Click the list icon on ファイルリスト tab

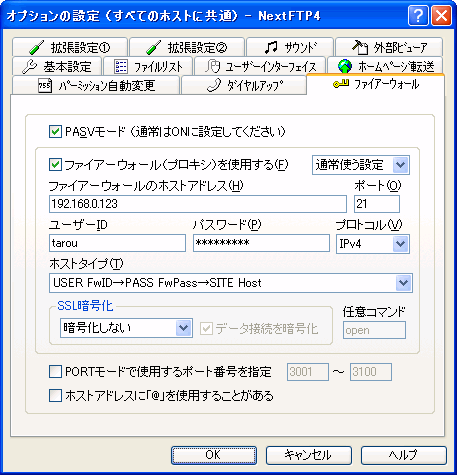(120, 66)
